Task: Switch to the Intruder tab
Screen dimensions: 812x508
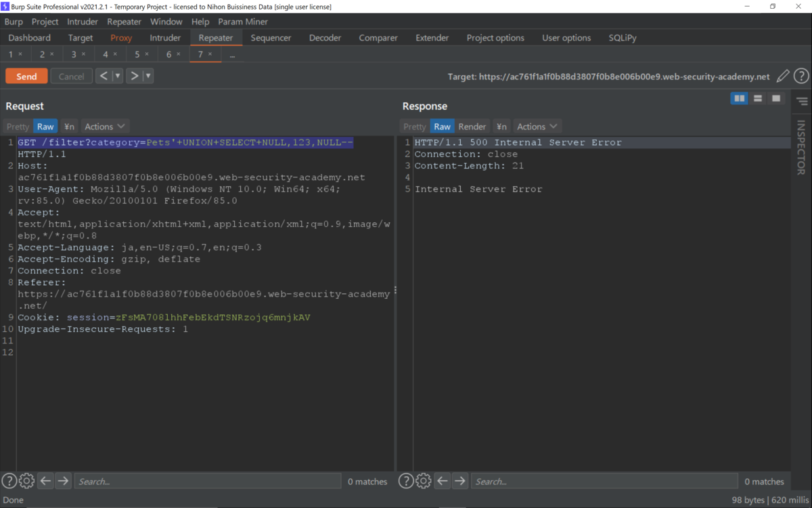Action: [165, 38]
